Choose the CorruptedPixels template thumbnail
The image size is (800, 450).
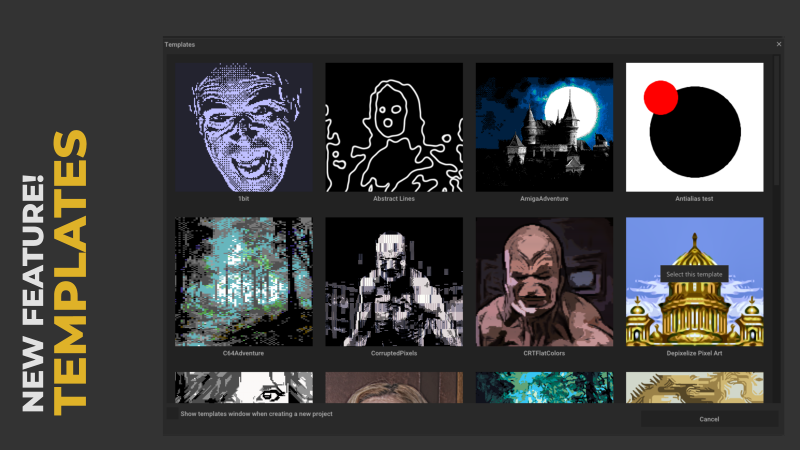coord(394,282)
